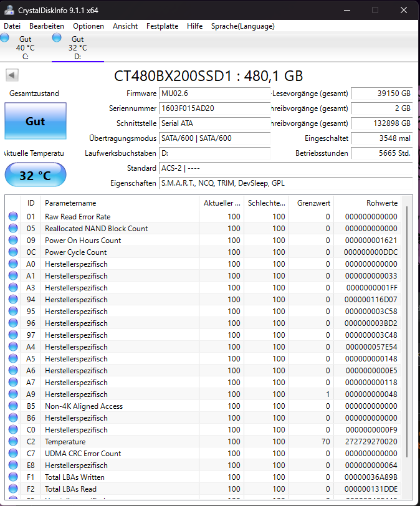The height and width of the screenshot is (506, 420).
Task: Click status orb of attribute A7 row
Action: click(x=13, y=382)
